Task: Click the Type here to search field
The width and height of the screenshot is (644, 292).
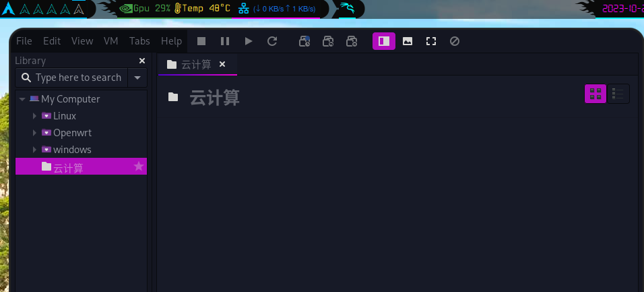Action: 78,78
